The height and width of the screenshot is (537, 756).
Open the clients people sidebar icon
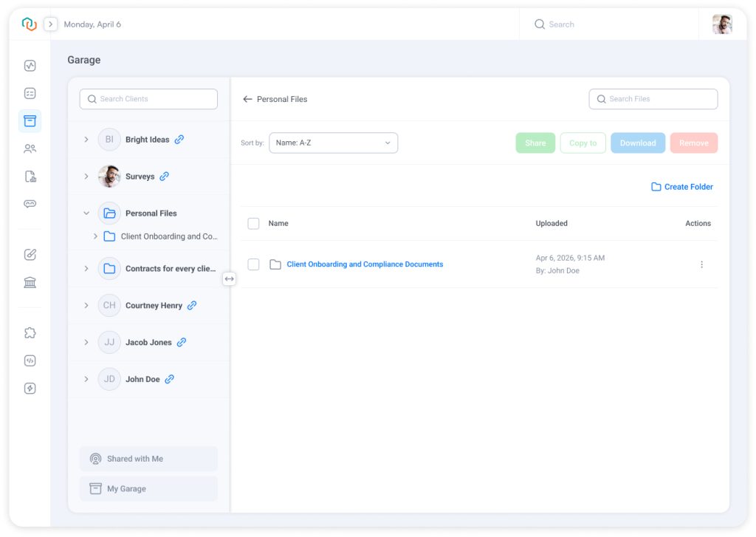(30, 148)
